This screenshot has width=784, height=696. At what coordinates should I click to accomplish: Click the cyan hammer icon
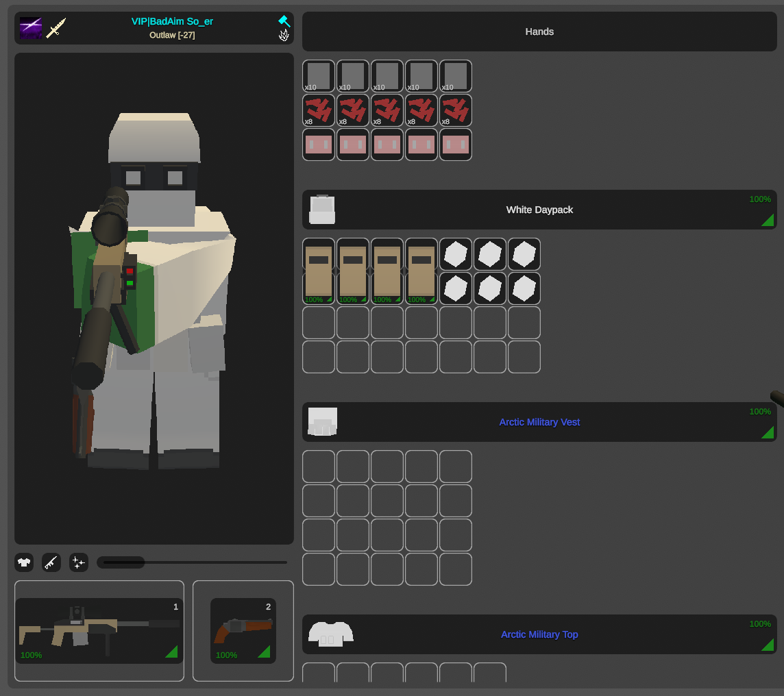[284, 21]
